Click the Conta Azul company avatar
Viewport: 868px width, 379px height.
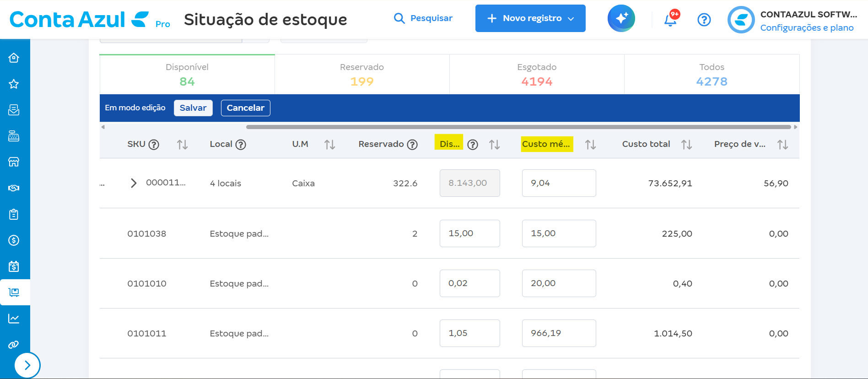tap(741, 20)
